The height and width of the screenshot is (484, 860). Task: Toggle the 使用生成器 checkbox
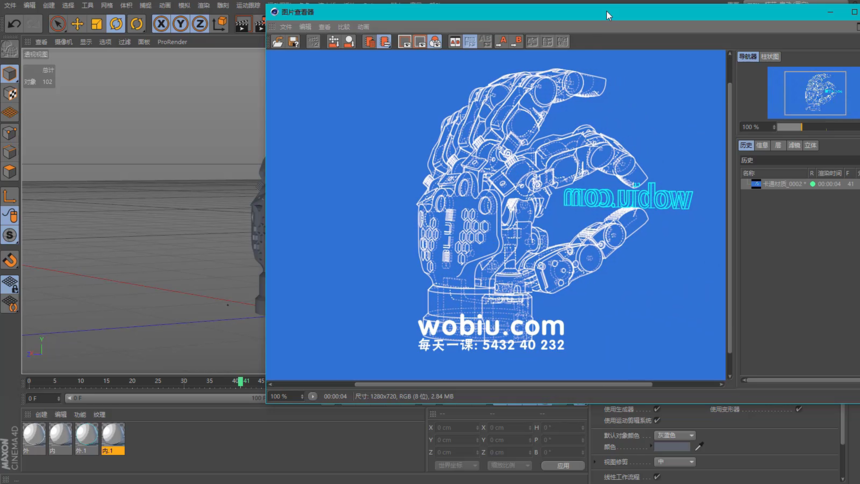(x=657, y=409)
